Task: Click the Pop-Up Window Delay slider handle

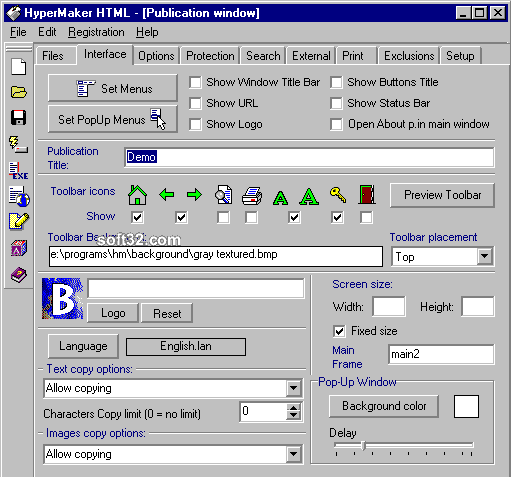Action: (x=363, y=445)
